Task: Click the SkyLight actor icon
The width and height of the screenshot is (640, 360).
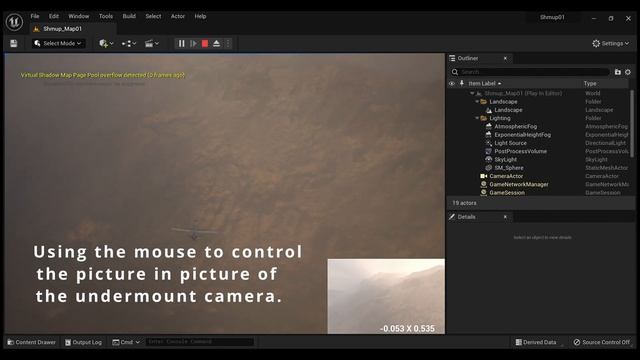Action: 489,159
